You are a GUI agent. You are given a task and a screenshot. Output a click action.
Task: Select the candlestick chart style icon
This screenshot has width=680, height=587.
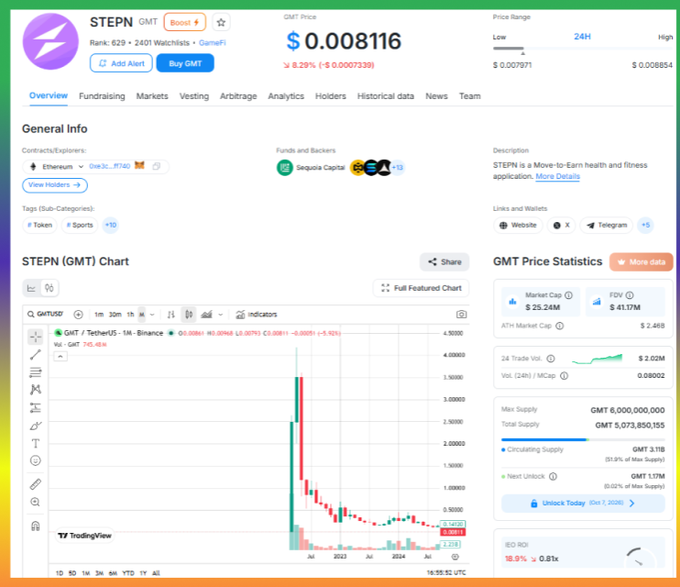(189, 314)
